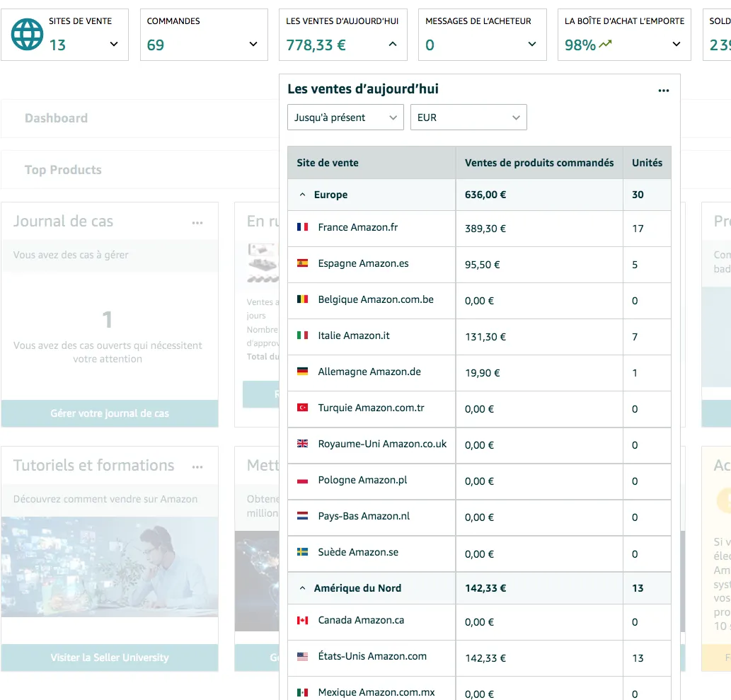Click the Sweden flag icon
This screenshot has height=700, width=731.
pyautogui.click(x=303, y=552)
